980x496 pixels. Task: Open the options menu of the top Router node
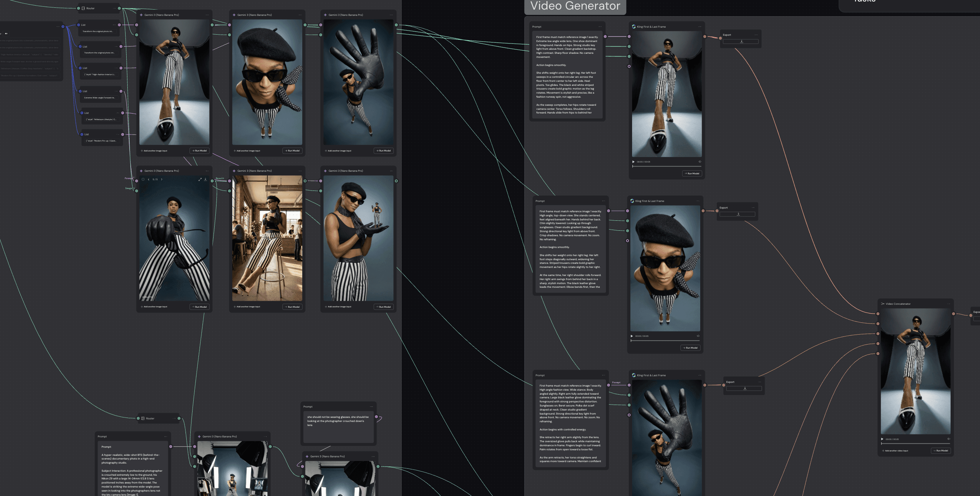[114, 8]
